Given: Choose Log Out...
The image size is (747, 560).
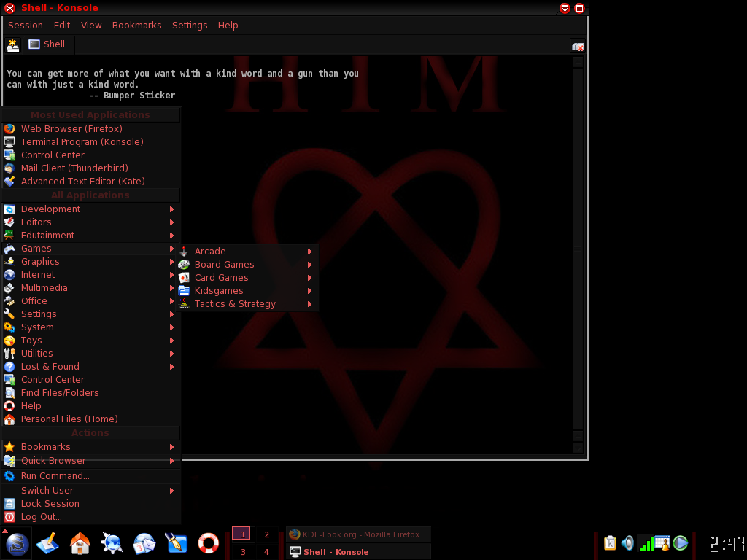Looking at the screenshot, I should (x=90, y=517).
